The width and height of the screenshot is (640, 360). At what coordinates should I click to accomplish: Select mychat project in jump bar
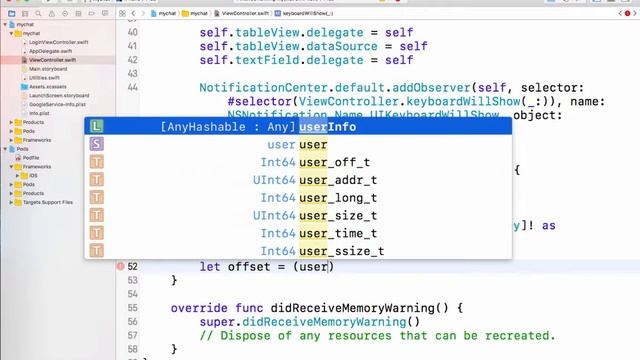click(x=163, y=13)
